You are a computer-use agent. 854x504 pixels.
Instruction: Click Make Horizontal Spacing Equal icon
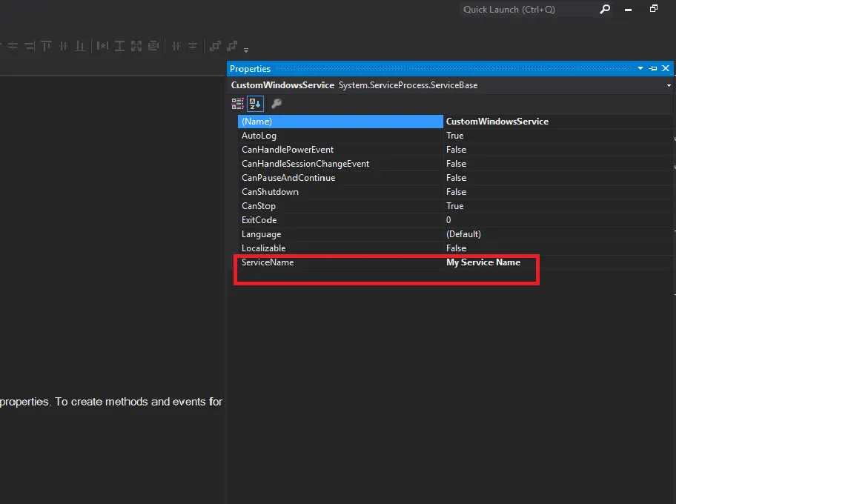[x=176, y=46]
